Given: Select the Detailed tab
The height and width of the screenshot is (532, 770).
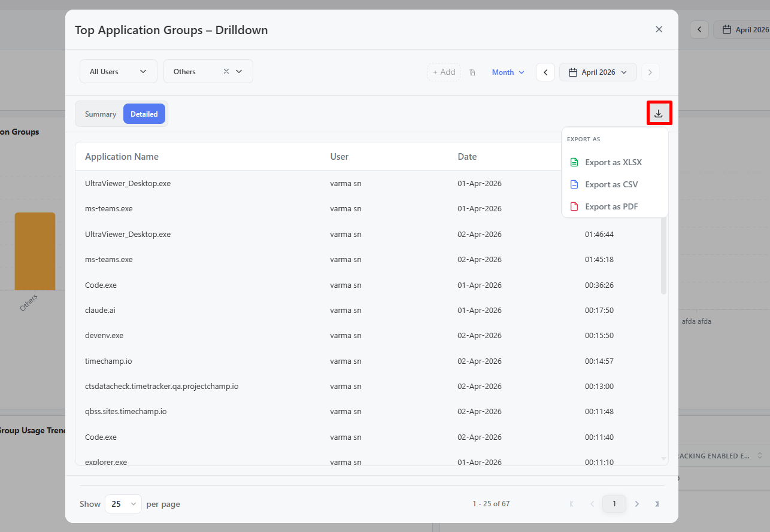Looking at the screenshot, I should 144,114.
